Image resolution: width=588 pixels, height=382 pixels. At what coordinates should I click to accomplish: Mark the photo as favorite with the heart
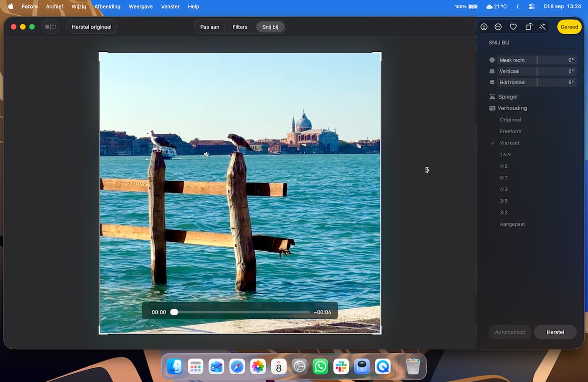pos(513,27)
